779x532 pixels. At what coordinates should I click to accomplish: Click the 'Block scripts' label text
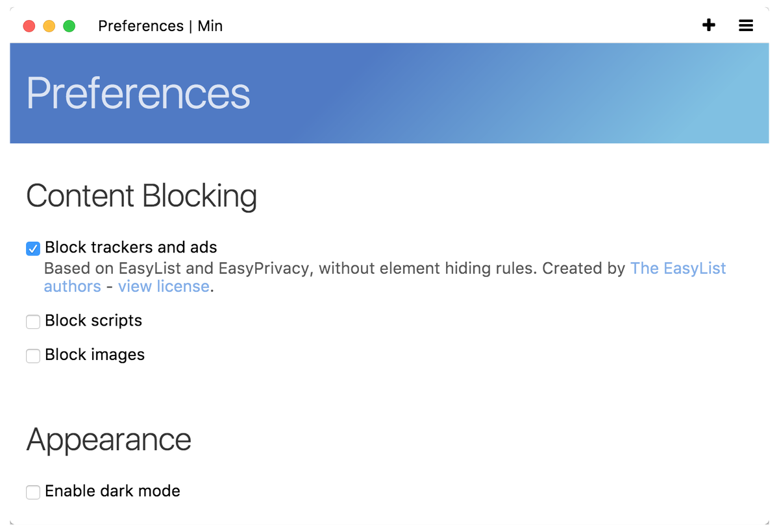coord(93,320)
